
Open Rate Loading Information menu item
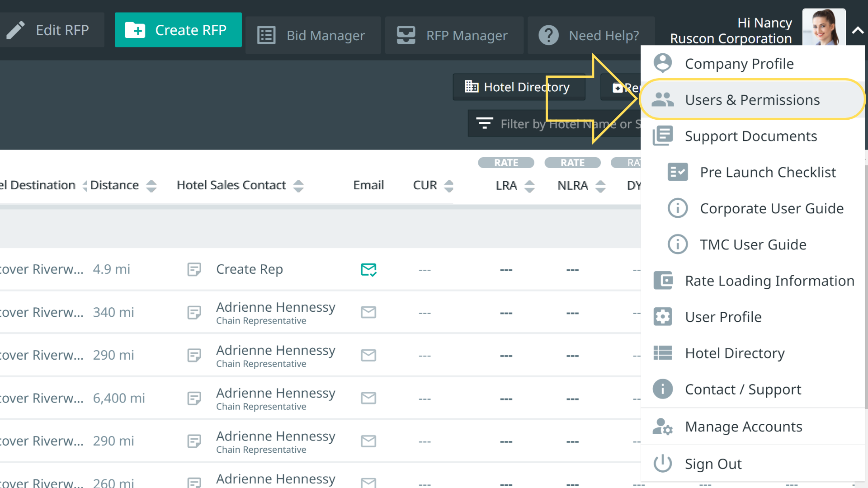tap(769, 281)
